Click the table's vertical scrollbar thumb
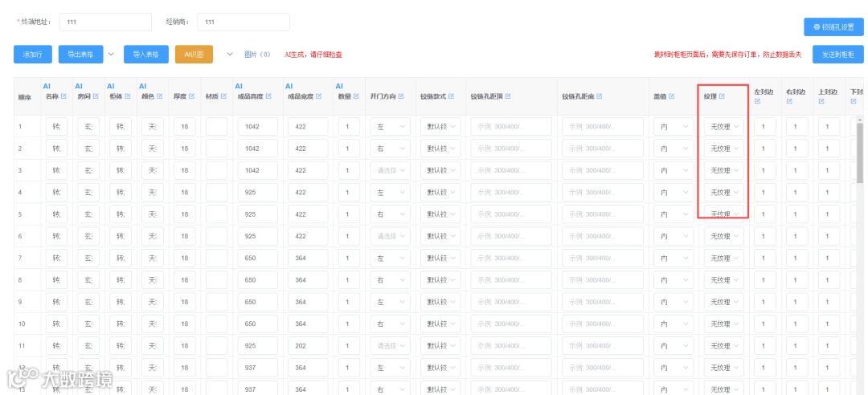 pos(860,153)
